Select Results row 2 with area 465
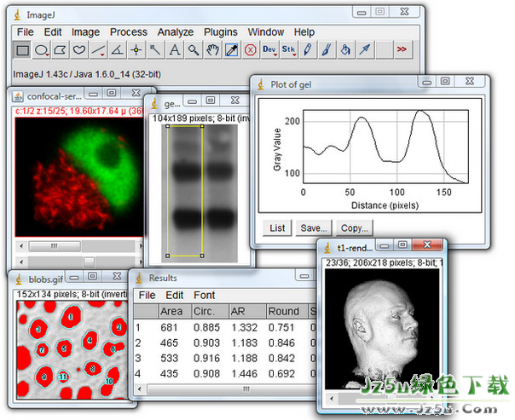Image resolution: width=515 pixels, height=420 pixels. [x=224, y=342]
